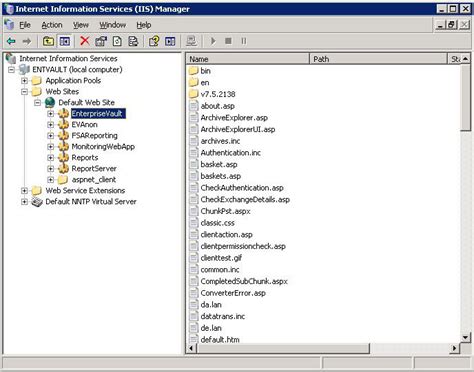Click the bin folder icon in list
Viewport: 474px width, 372px height.
point(193,71)
